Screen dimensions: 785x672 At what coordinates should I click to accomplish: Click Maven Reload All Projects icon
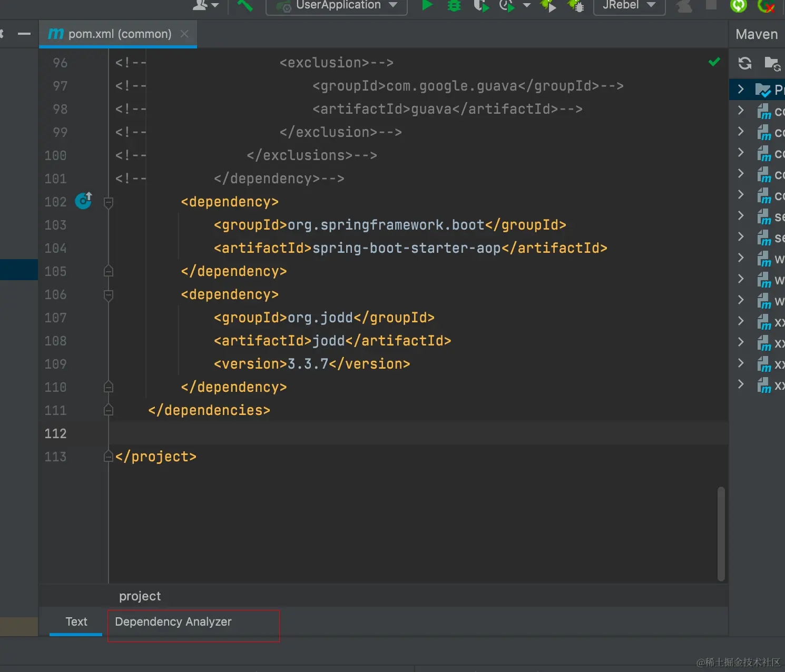pyautogui.click(x=744, y=63)
